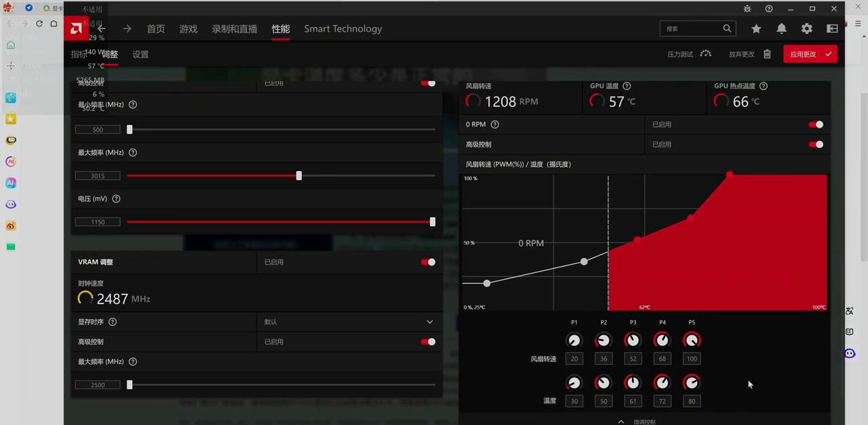Image resolution: width=868 pixels, height=425 pixels.
Task: Click the AMD logo in the header
Action: 77,29
